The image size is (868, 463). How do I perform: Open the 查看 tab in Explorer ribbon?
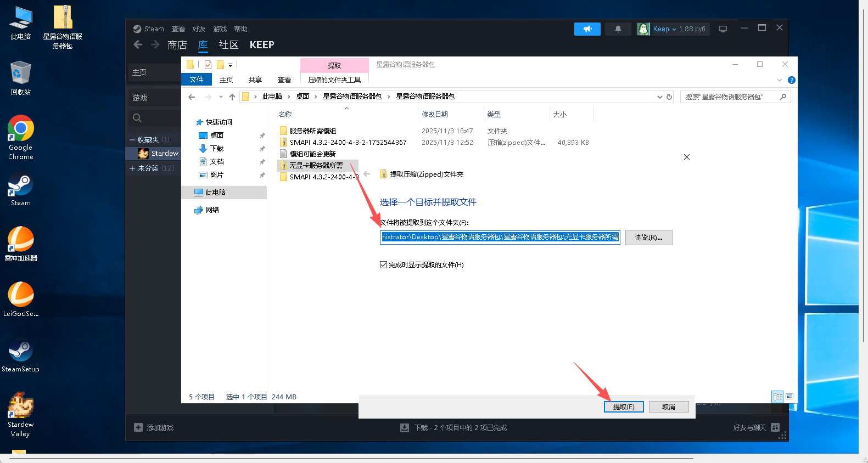pos(284,80)
